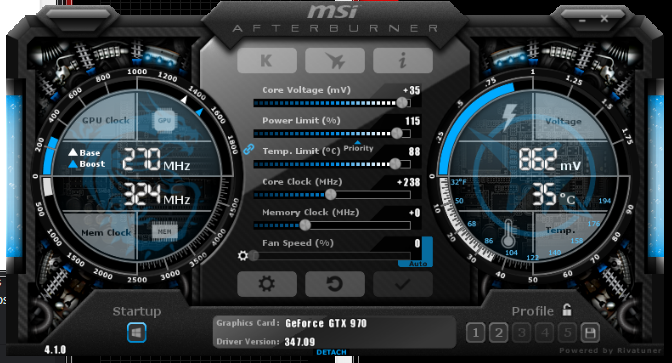Click the Memory Clock slider handle
The height and width of the screenshot is (363, 672).
tap(305, 225)
